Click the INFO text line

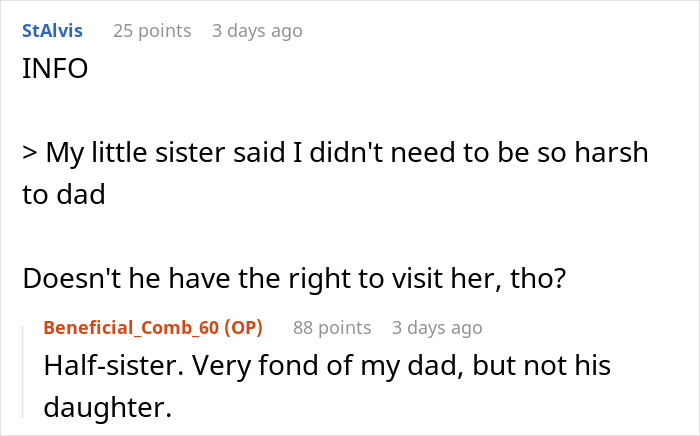pos(56,71)
